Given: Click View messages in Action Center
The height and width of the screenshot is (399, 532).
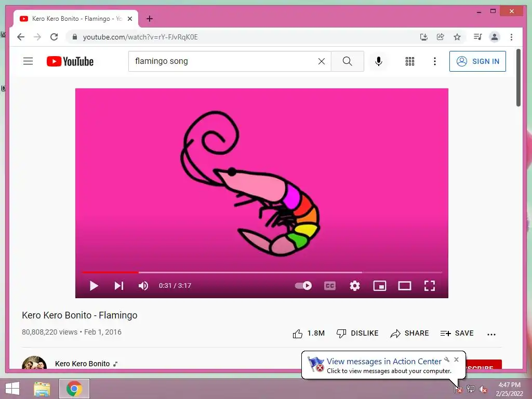Looking at the screenshot, I should [384, 362].
